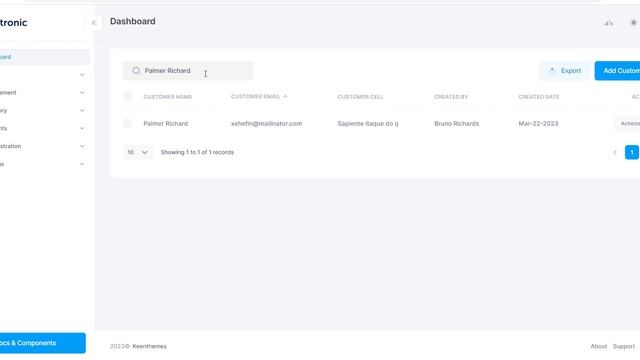Click the export upload icon
The width and height of the screenshot is (640, 360).
tap(552, 71)
